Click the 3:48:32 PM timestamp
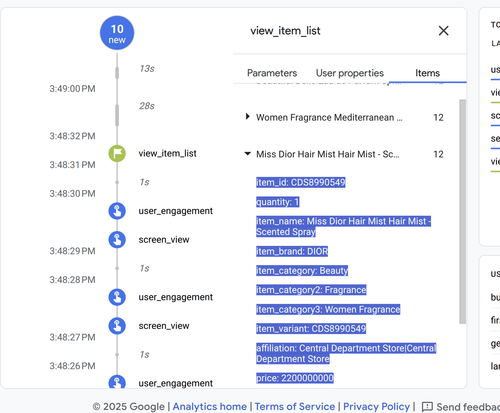The height and width of the screenshot is (413, 500). (x=72, y=136)
